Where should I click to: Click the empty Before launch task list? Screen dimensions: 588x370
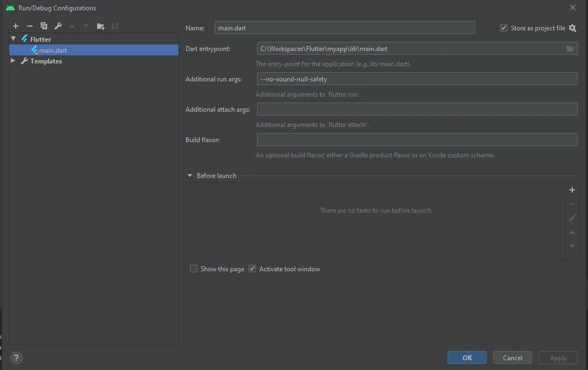coord(375,221)
